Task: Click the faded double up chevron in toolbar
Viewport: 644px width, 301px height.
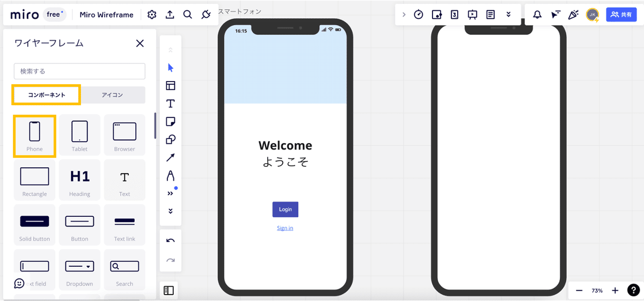Action: click(171, 50)
